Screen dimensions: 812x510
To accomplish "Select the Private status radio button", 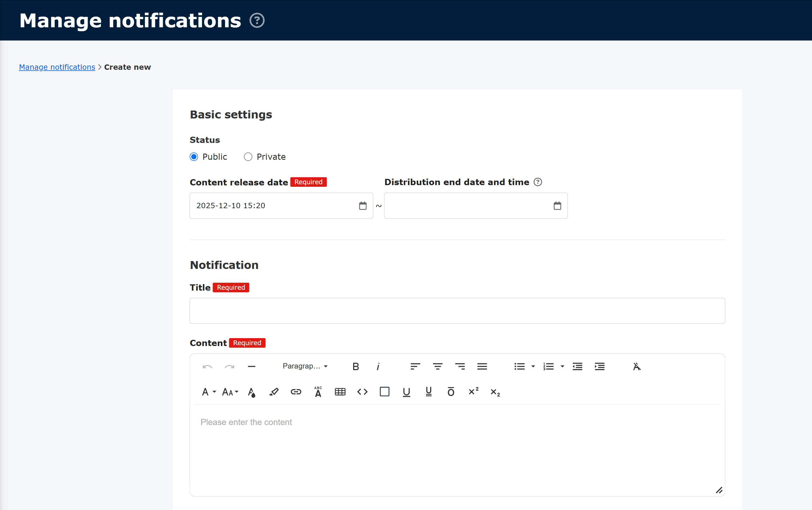I will pyautogui.click(x=248, y=157).
